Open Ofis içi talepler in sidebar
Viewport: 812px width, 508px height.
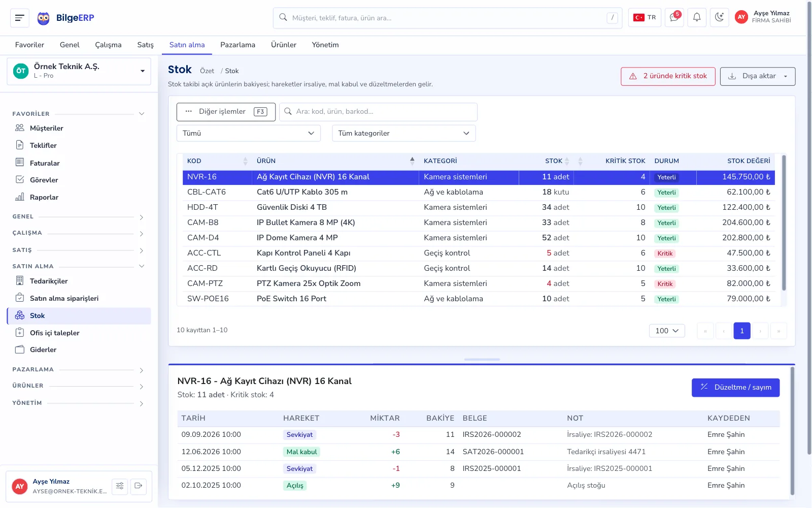pyautogui.click(x=54, y=333)
